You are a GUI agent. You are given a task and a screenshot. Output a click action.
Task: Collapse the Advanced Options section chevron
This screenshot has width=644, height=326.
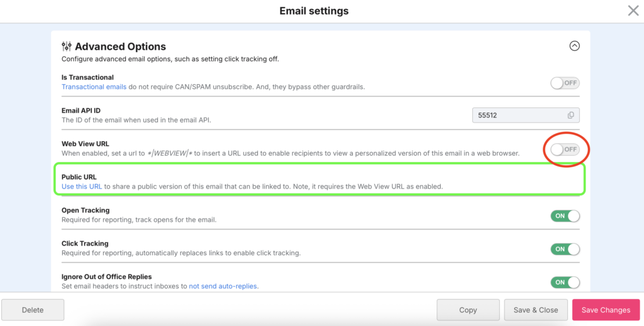point(574,46)
